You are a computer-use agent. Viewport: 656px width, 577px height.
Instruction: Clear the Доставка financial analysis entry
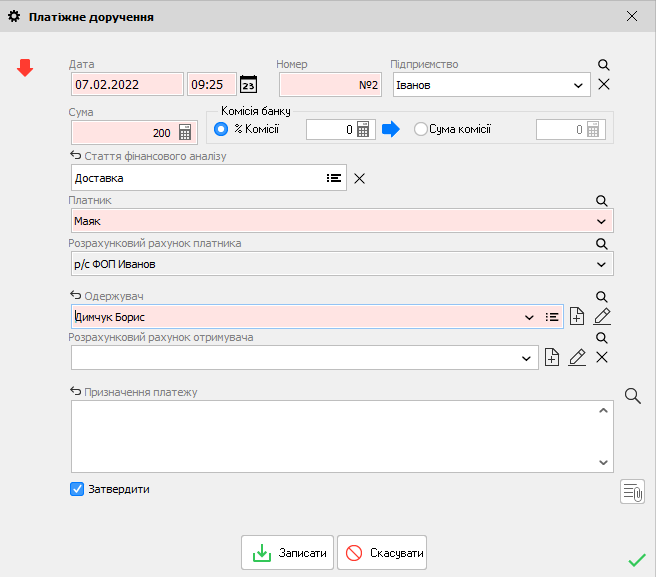point(360,178)
